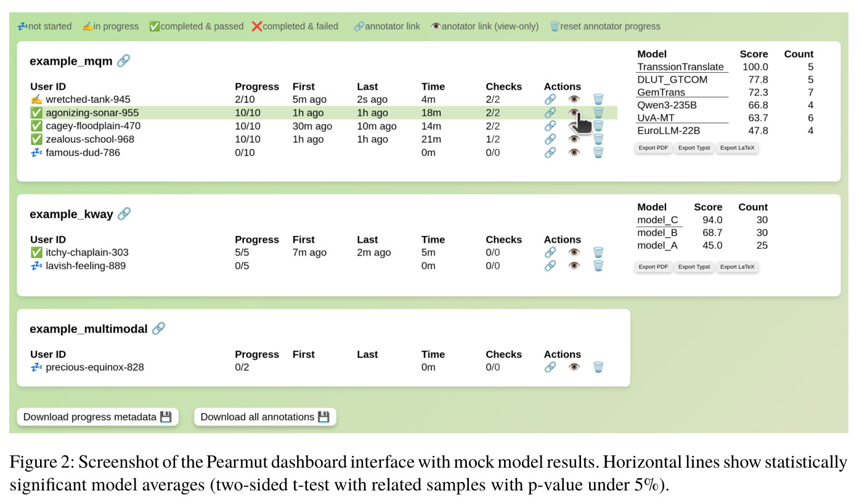This screenshot has width=862, height=504.
Task: Click in-progress writing icon of wretched-tank-945
Action: (36, 99)
